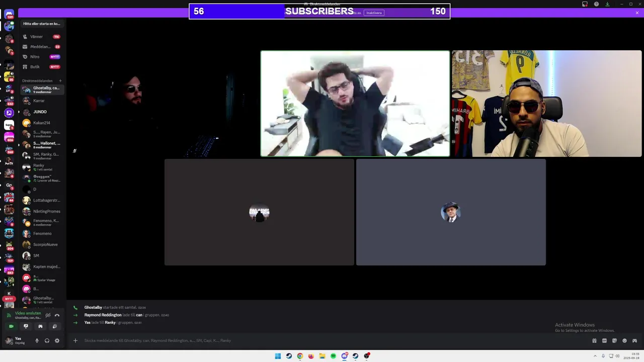Go to the Discord home direct messages icon
Viewport: 644px width, 362px height.
[9, 14]
